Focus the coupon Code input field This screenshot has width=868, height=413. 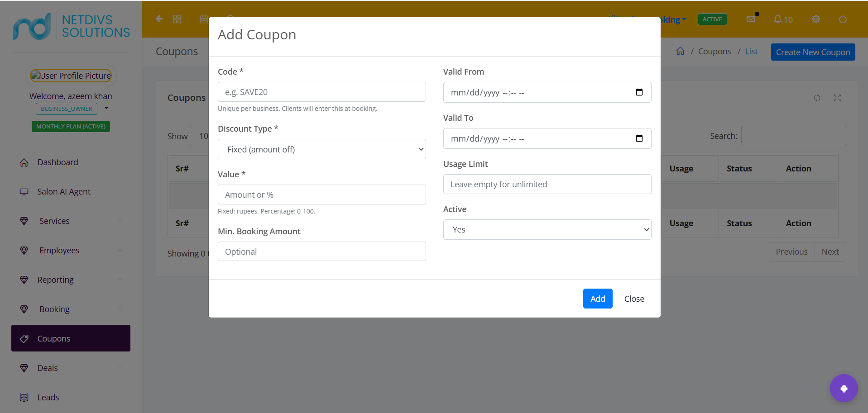[x=322, y=92]
